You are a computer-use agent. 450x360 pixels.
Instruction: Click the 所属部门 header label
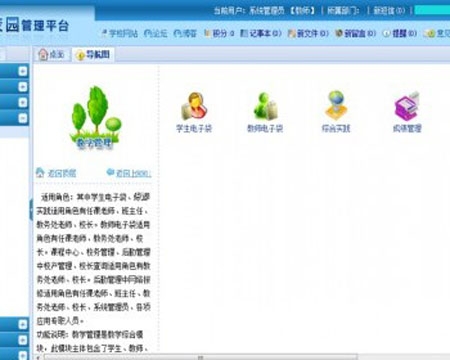[343, 11]
